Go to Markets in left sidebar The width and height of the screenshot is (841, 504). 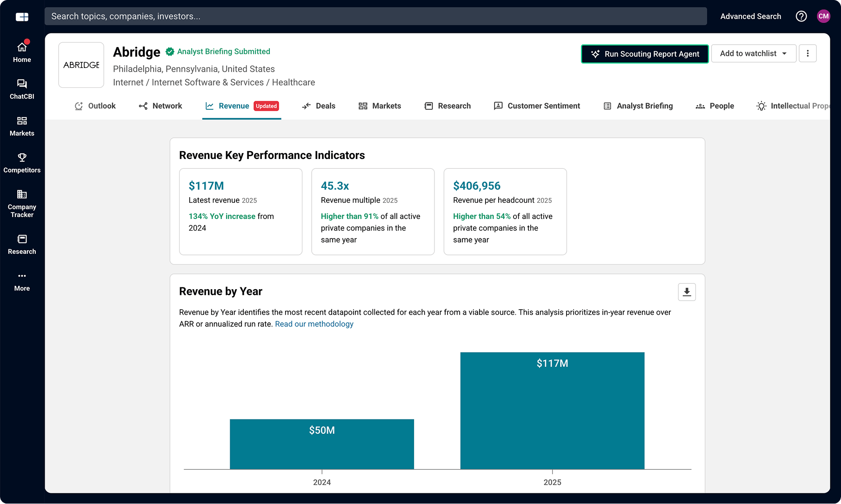click(22, 126)
